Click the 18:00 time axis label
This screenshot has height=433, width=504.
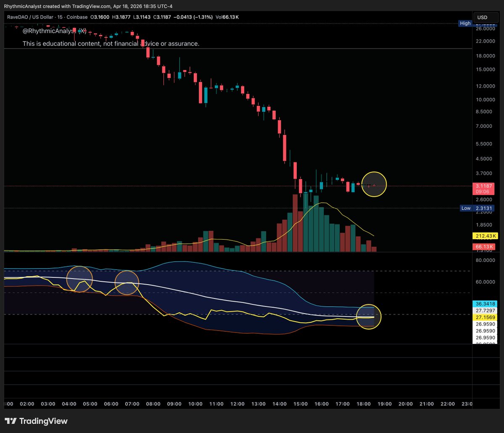tap(364, 404)
